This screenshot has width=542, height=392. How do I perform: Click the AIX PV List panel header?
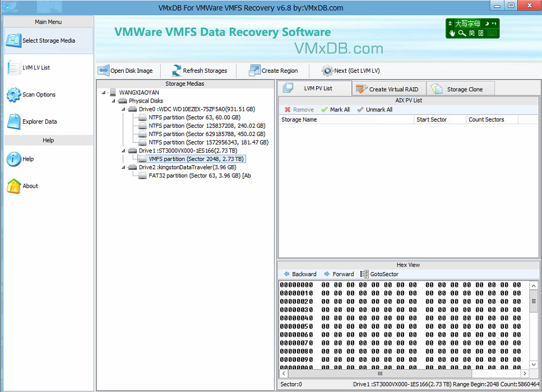pyautogui.click(x=409, y=100)
